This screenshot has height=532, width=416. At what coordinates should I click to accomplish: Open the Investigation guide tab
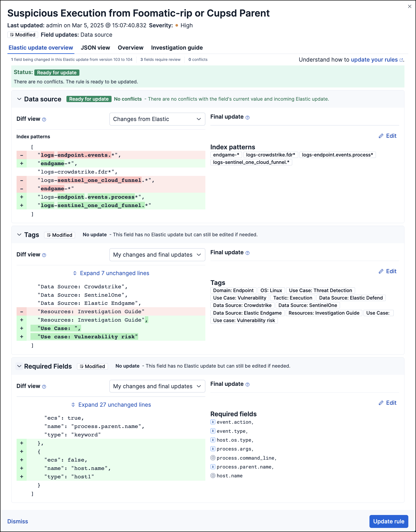tap(177, 48)
